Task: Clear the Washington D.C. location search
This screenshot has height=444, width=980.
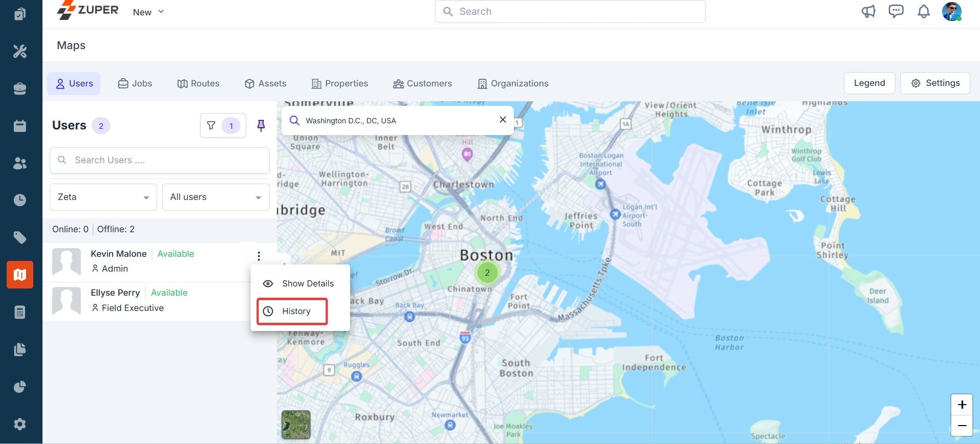Action: pyautogui.click(x=503, y=120)
